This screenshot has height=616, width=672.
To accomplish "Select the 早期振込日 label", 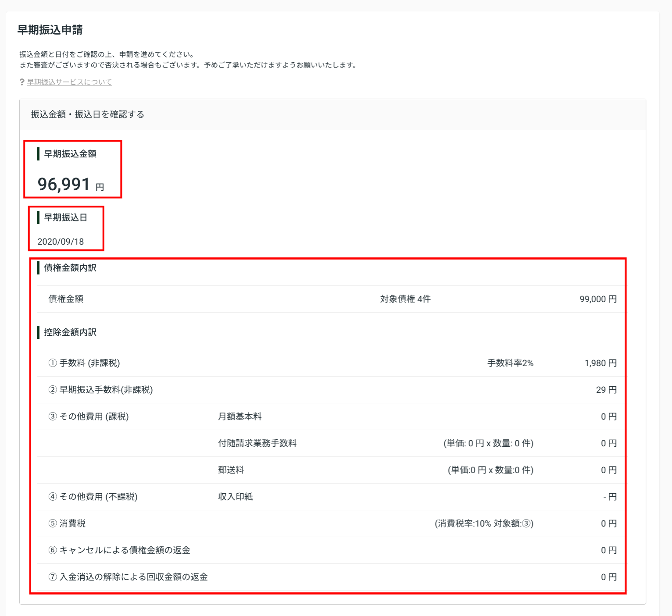I will click(66, 217).
